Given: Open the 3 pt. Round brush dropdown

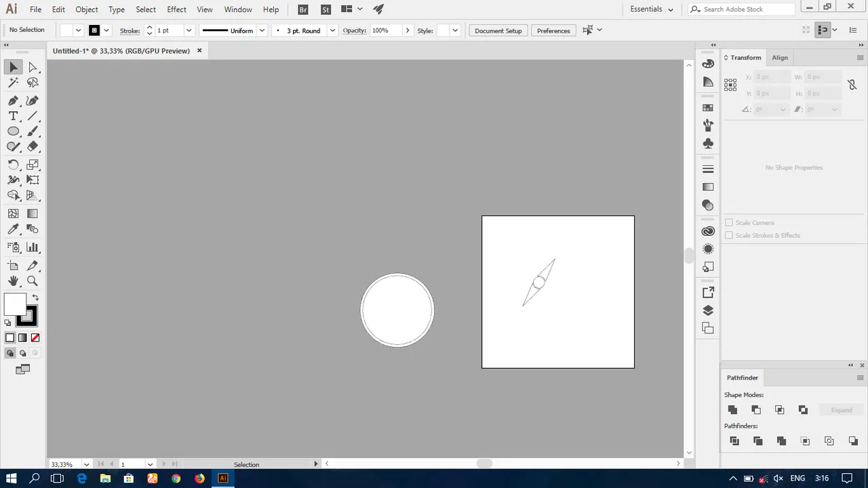Looking at the screenshot, I should point(332,30).
